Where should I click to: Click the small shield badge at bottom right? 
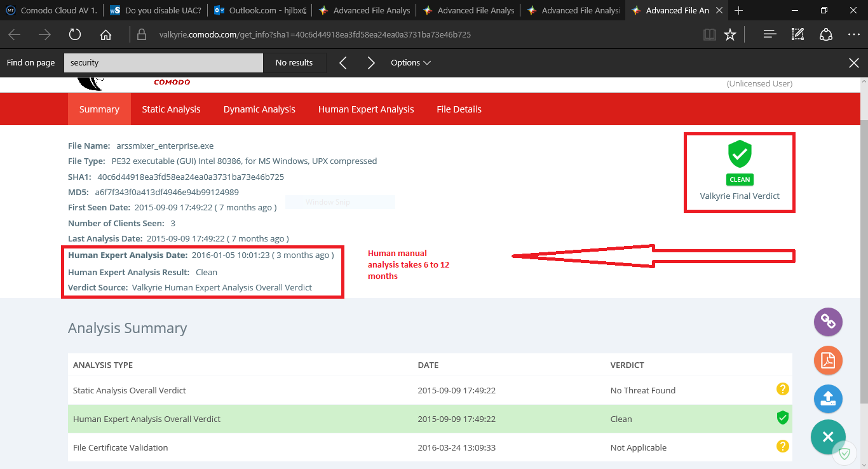tap(844, 453)
